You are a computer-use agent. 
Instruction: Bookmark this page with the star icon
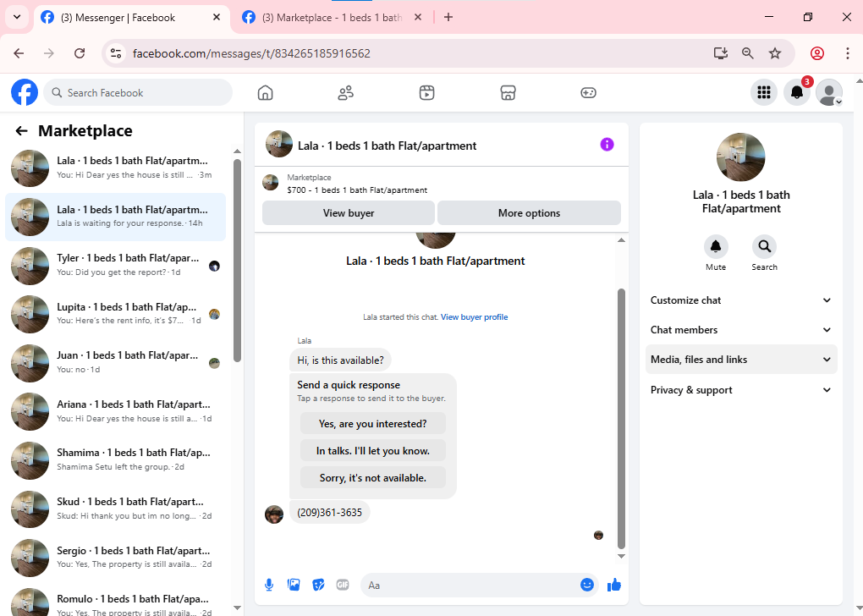[775, 53]
